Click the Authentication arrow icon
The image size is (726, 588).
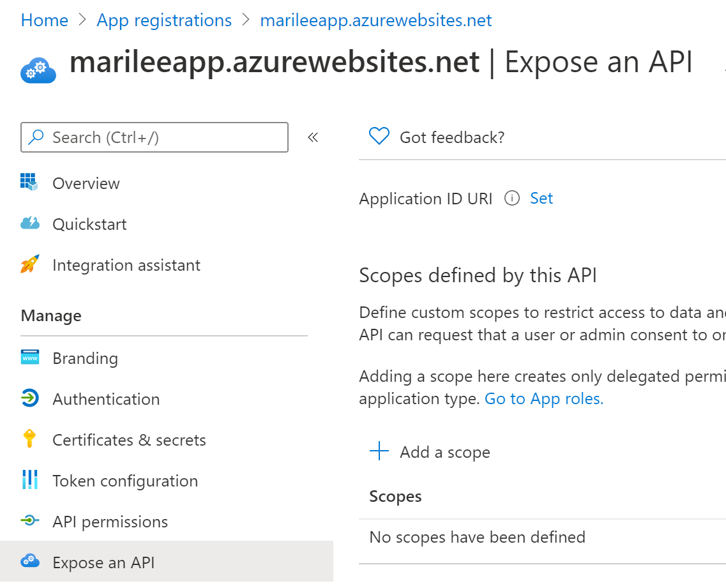click(x=30, y=398)
